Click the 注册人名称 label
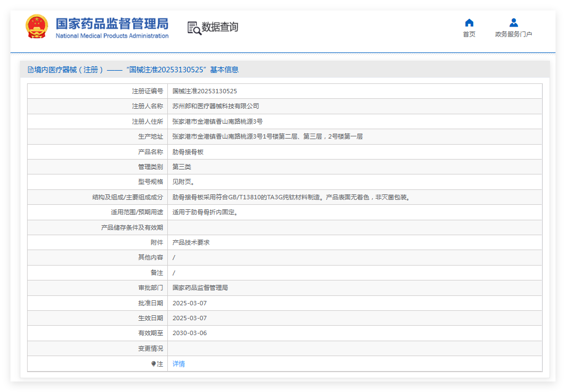566x392 pixels. tap(147, 106)
